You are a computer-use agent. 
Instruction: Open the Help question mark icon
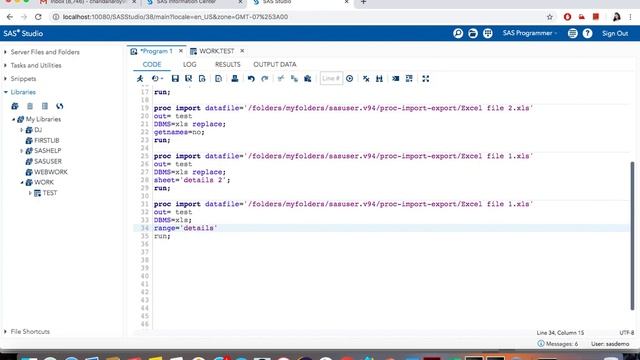pos(587,33)
